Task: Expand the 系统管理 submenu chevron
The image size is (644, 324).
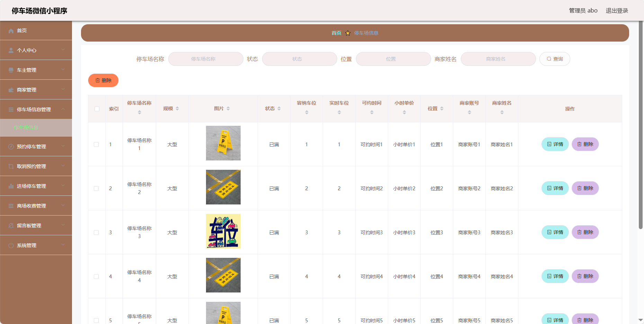Action: [x=63, y=245]
